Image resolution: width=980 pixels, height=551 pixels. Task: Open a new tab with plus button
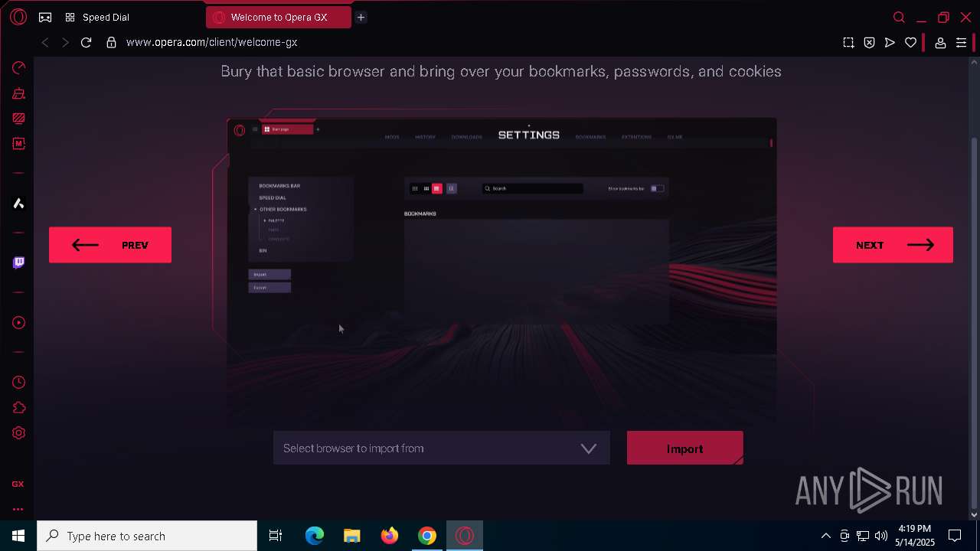pyautogui.click(x=361, y=18)
